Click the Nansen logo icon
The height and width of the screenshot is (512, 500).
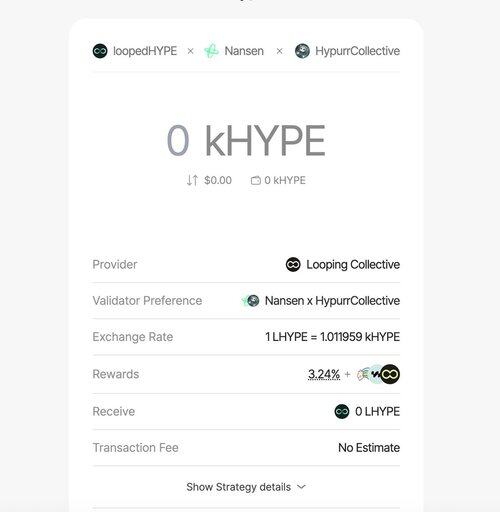coord(211,51)
